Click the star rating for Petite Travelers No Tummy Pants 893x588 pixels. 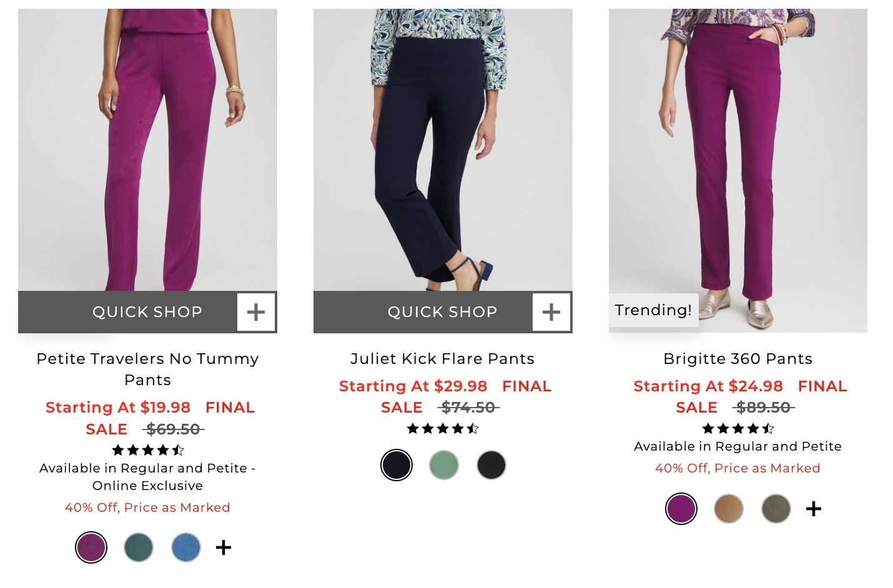coord(147,450)
